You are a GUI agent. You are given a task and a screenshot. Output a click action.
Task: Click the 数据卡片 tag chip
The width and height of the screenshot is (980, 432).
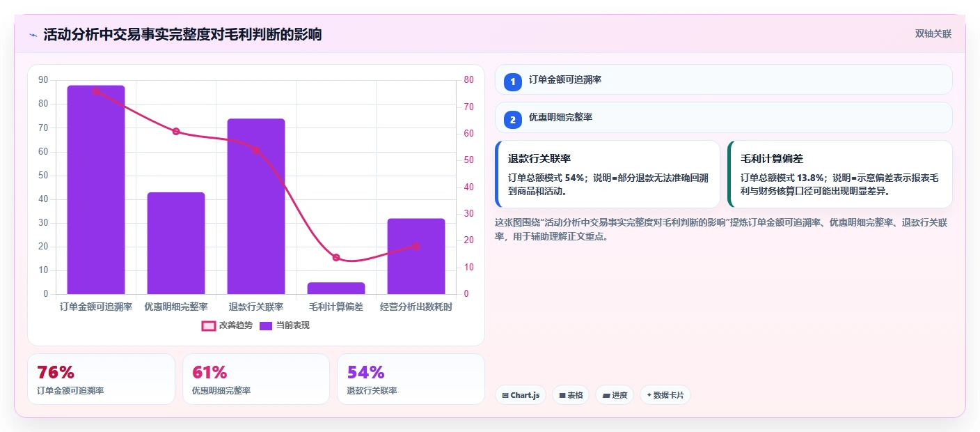pyautogui.click(x=665, y=395)
